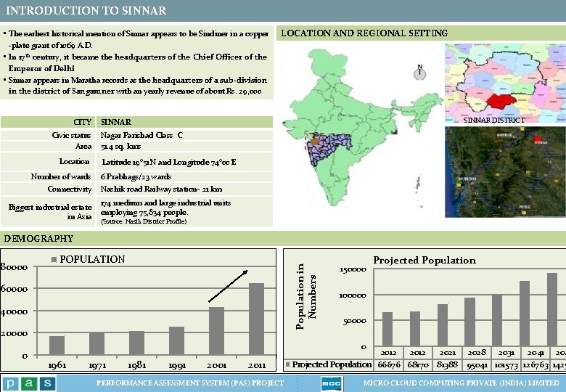Click the '101573' data table value
The width and height of the screenshot is (566, 392).
506,365
